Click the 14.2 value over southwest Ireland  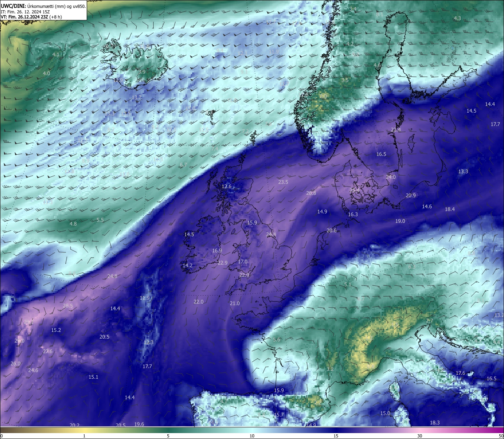pyautogui.click(x=187, y=265)
